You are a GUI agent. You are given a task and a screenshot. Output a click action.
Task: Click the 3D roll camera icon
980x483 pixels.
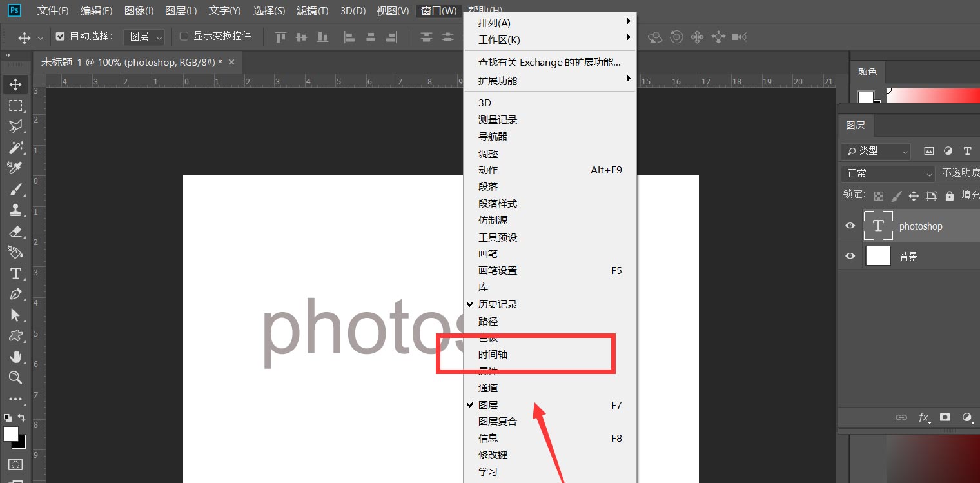676,37
